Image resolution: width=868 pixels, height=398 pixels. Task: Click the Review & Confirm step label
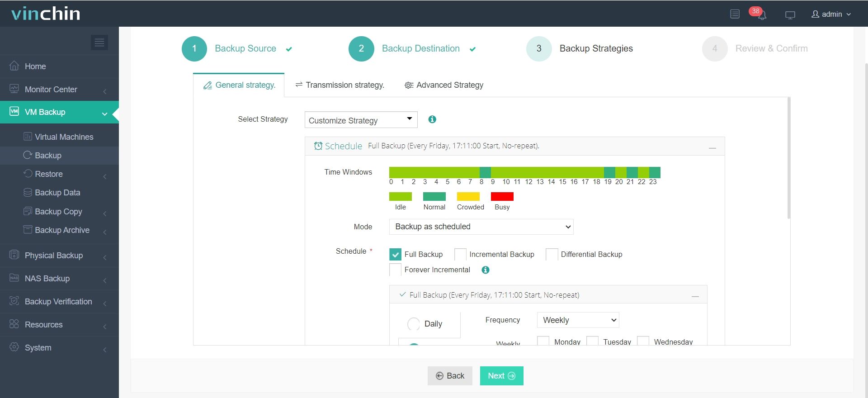(771, 48)
